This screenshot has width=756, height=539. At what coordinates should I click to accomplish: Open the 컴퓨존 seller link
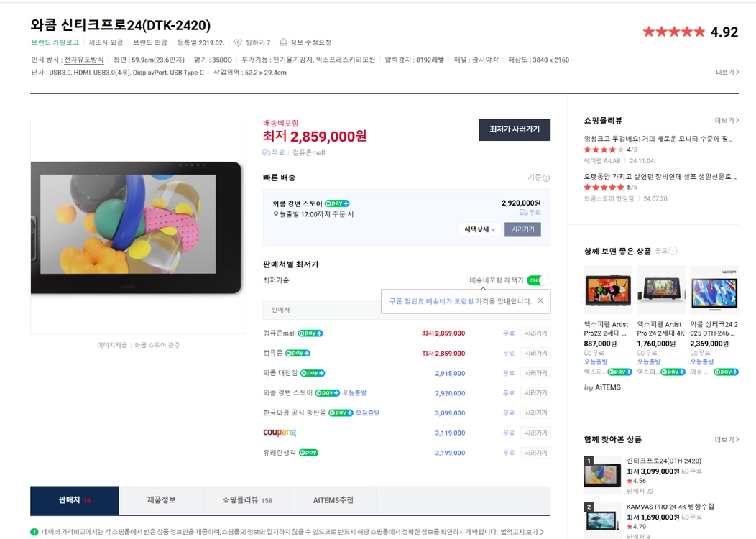273,353
